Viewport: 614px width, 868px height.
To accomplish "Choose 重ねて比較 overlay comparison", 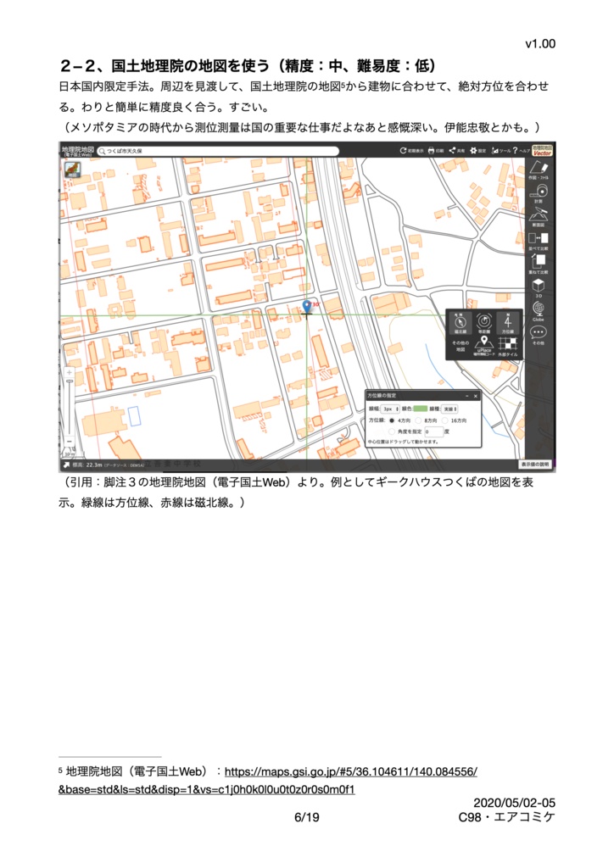I will point(539,264).
